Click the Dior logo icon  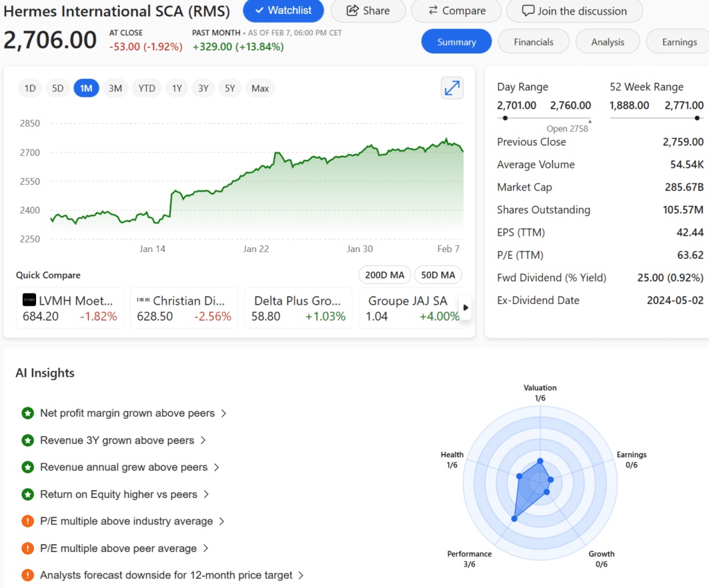[x=143, y=299]
